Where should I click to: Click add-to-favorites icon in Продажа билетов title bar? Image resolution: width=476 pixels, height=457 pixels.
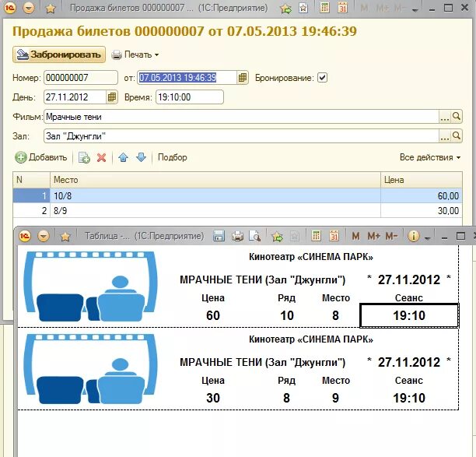tap(303, 9)
